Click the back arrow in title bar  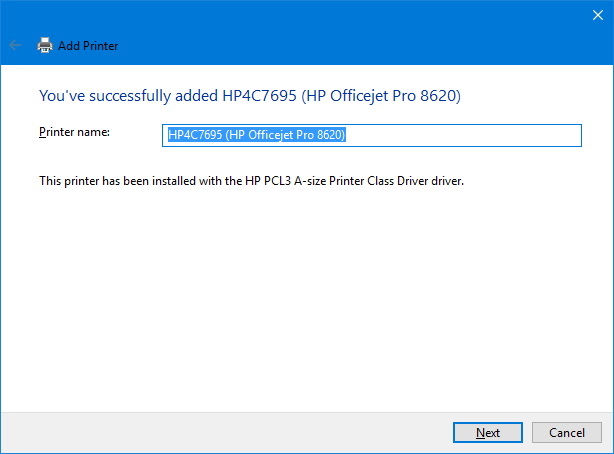coord(15,45)
